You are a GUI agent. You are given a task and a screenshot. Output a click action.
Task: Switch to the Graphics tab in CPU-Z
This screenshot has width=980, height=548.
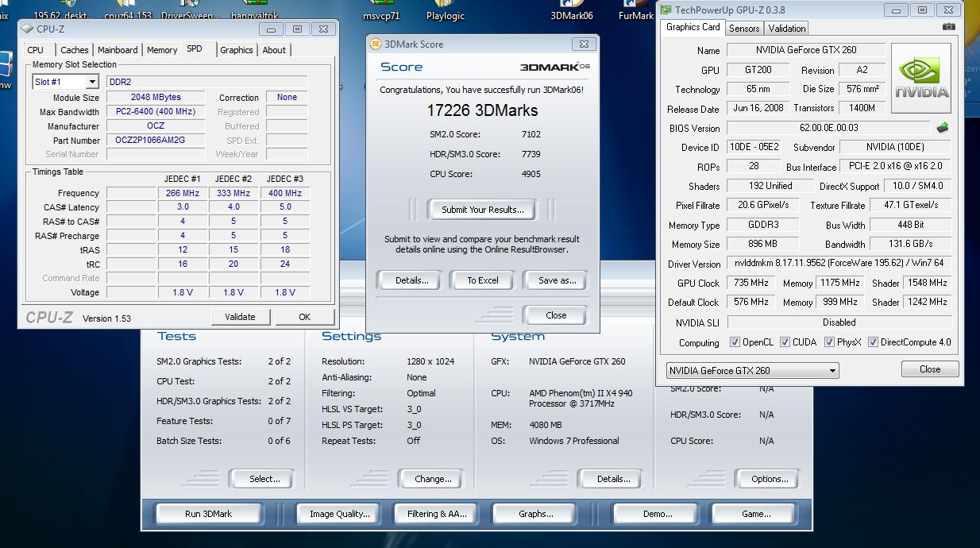coord(237,50)
